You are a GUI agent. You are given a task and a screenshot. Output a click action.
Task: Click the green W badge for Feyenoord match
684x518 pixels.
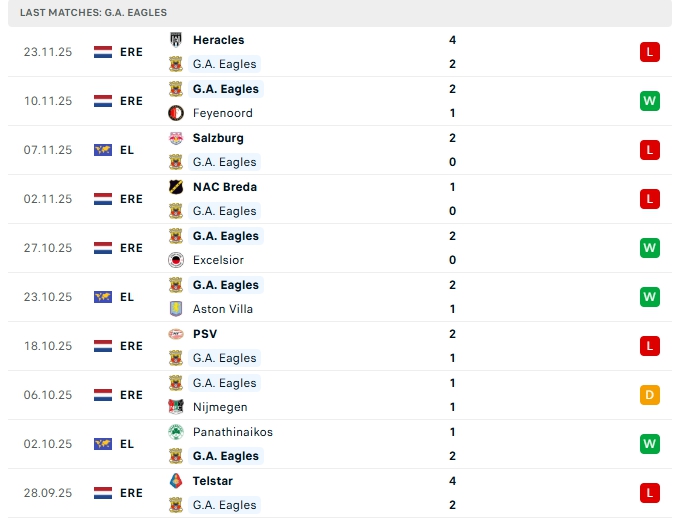click(650, 101)
